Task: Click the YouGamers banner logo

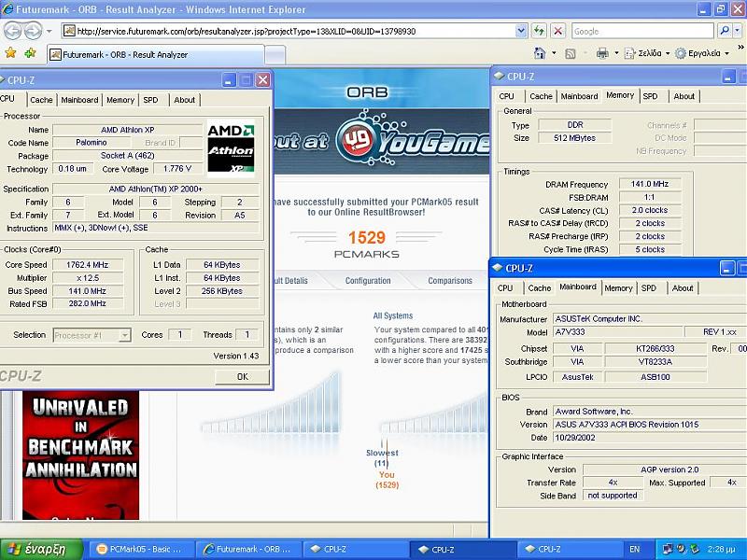Action: (411, 139)
